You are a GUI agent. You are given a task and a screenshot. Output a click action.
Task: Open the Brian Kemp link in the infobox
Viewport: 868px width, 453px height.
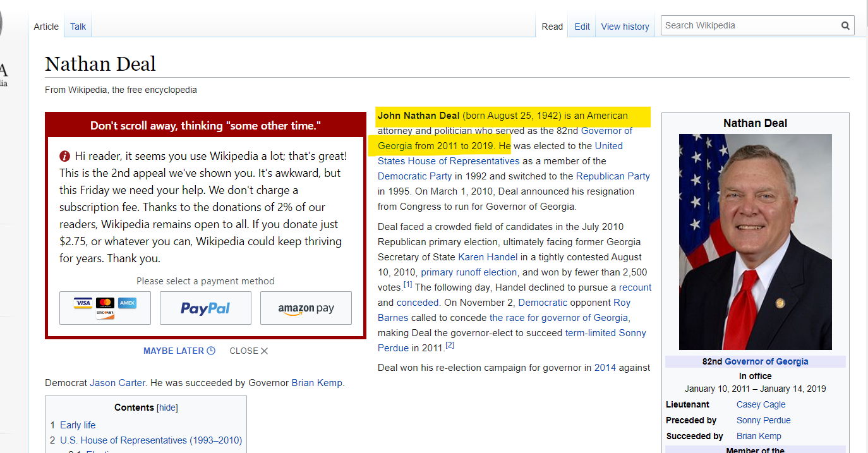click(759, 436)
